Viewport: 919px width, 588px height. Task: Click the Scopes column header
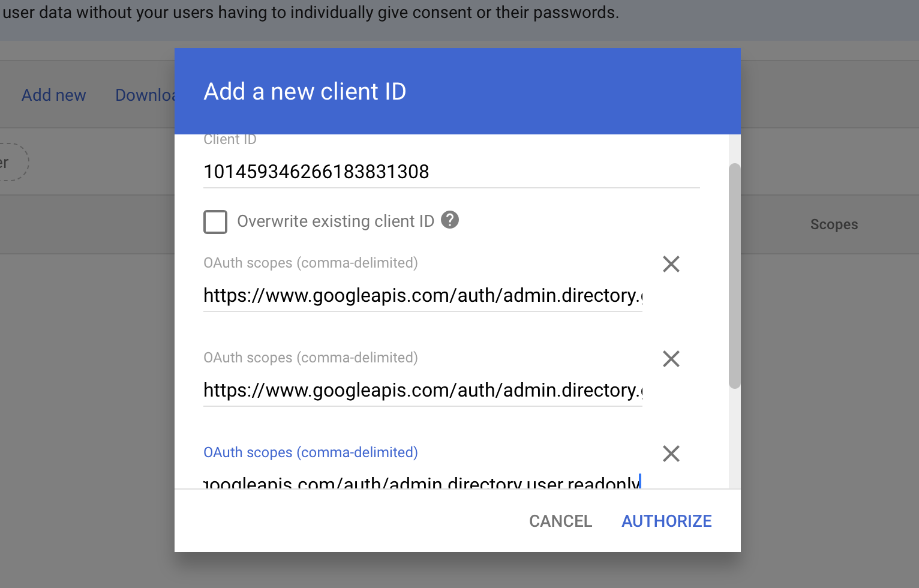click(x=834, y=224)
